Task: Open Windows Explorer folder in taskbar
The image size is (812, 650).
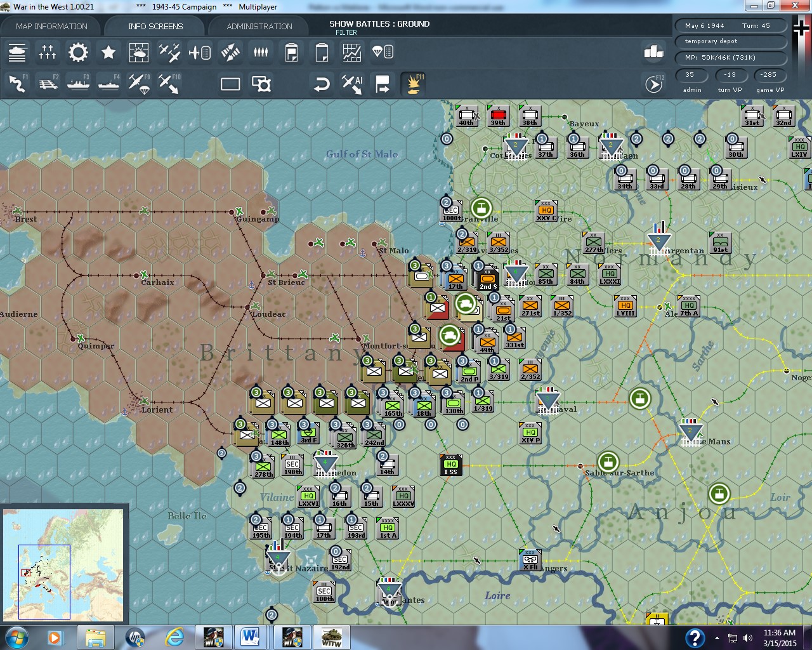Action: (96, 637)
